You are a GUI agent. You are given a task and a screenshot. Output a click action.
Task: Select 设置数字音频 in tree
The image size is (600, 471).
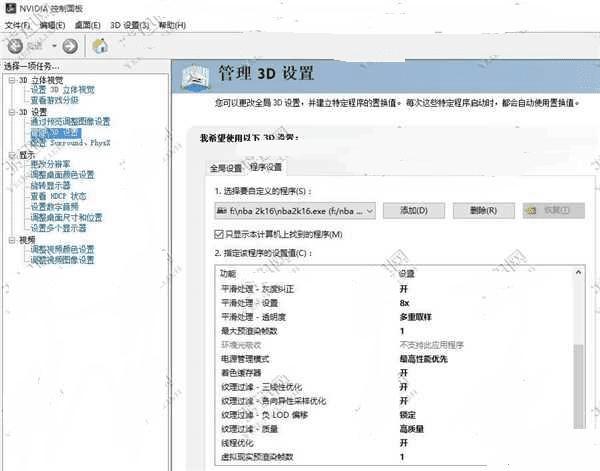54,207
